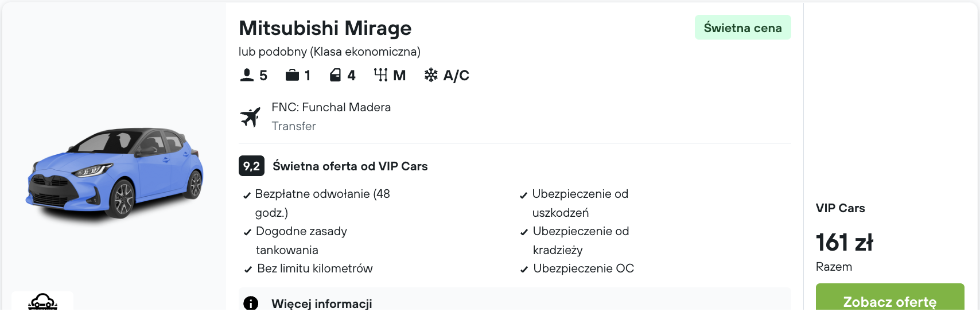Click the 9,2 rating badge
980x312 pixels.
coord(251,166)
